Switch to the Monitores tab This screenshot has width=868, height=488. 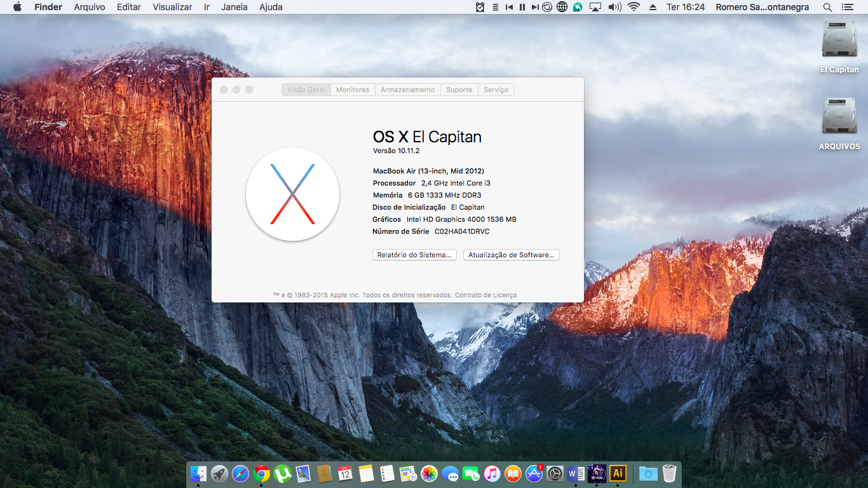coord(353,90)
